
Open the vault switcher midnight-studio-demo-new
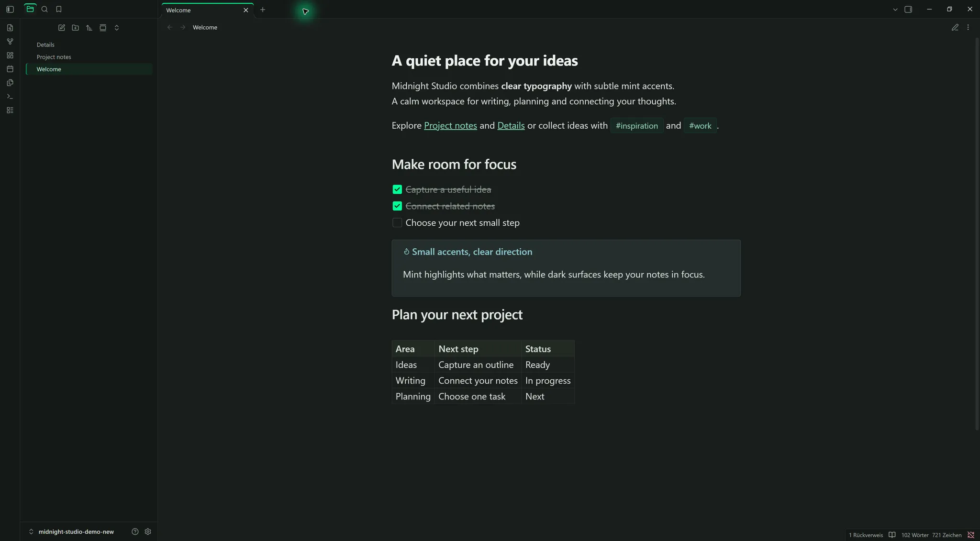tap(72, 531)
